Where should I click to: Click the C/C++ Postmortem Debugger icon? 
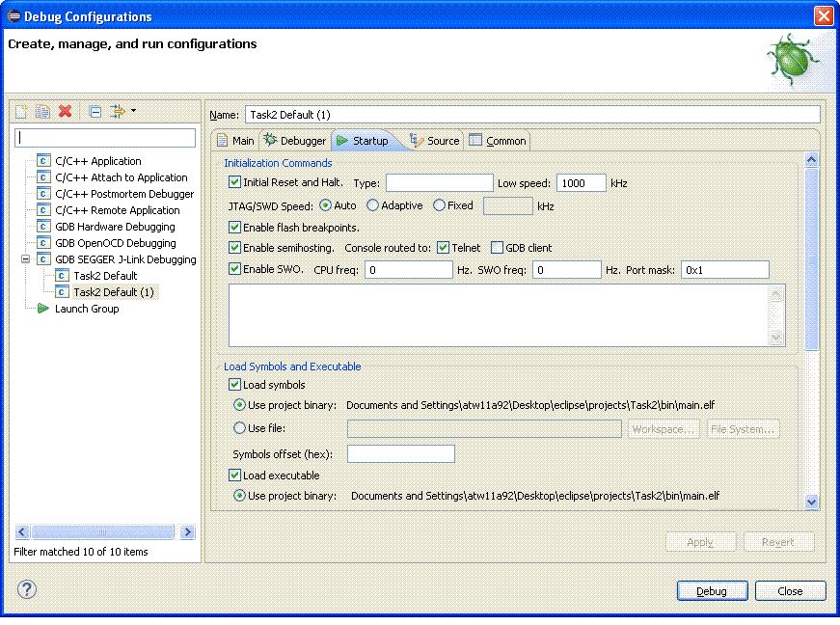coord(43,194)
